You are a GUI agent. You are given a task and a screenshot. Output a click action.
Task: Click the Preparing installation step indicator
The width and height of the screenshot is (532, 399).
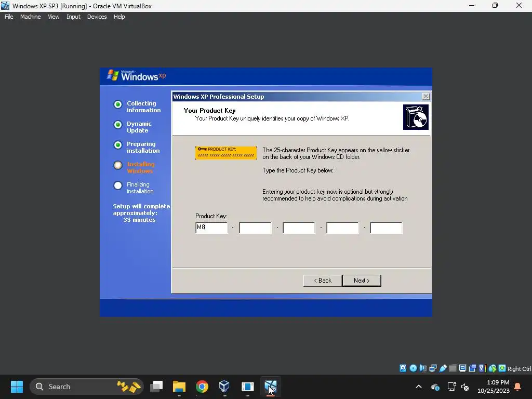(118, 145)
